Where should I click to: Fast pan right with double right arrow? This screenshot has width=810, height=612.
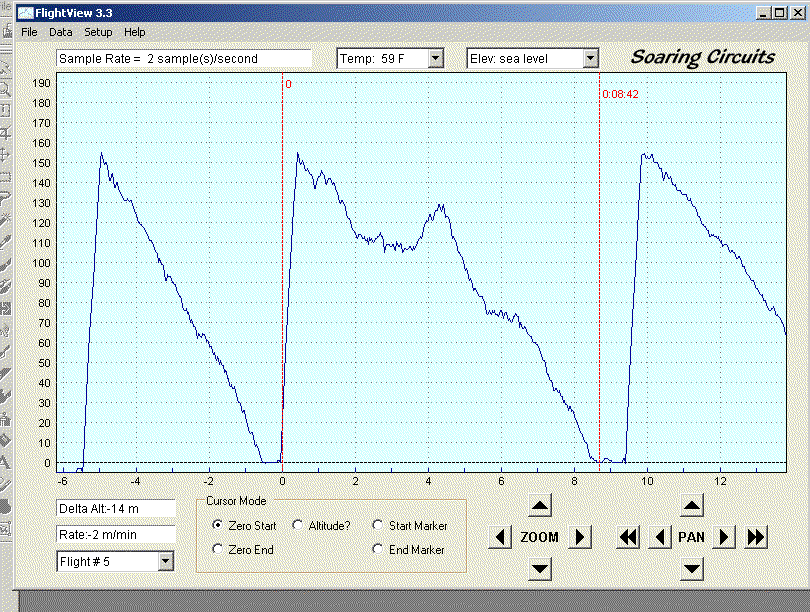point(756,537)
